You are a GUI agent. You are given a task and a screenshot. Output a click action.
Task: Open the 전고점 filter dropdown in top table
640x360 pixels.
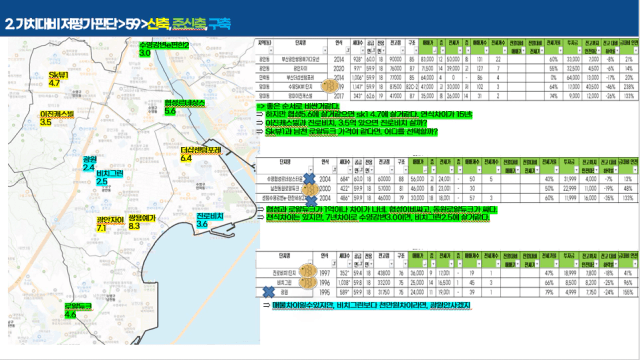[x=402, y=50]
